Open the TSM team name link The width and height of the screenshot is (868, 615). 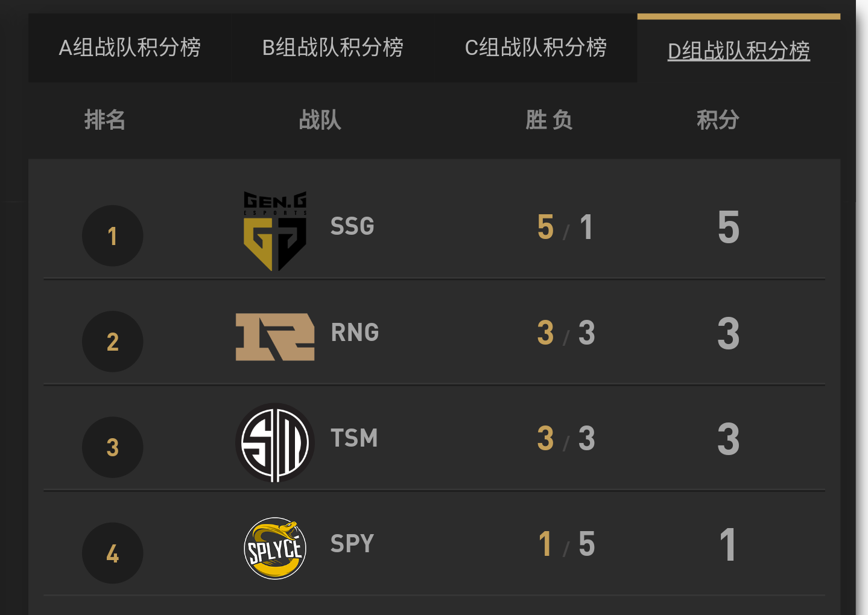[x=354, y=438]
